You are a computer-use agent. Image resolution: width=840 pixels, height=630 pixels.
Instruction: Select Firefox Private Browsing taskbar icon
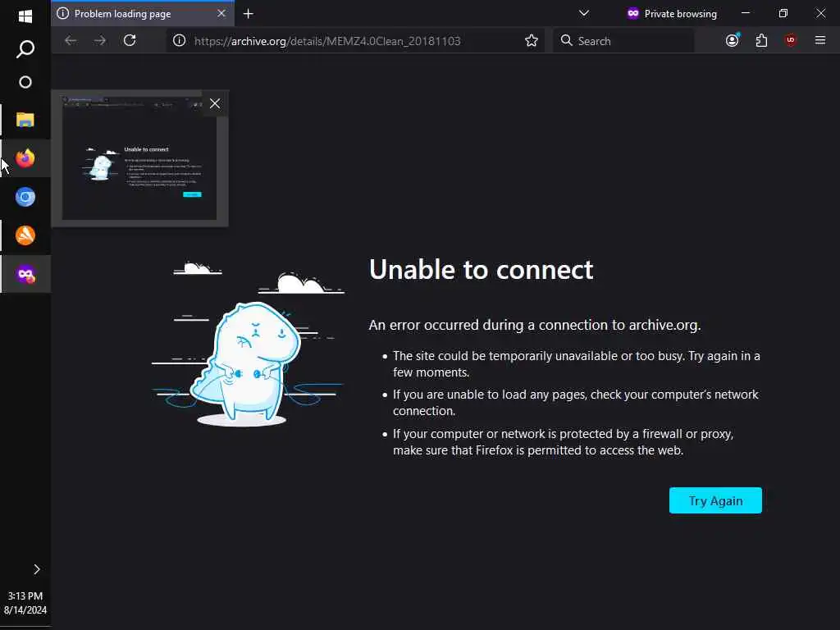click(25, 274)
